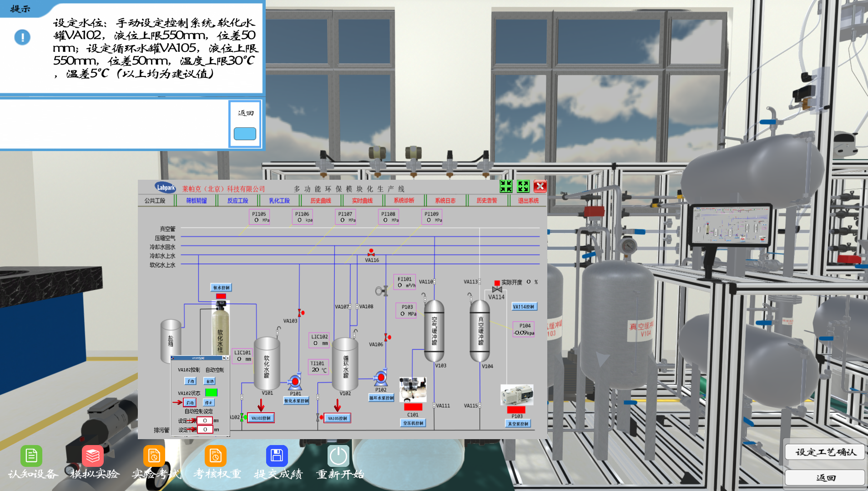Image resolution: width=868 pixels, height=491 pixels.
Task: Open the 历史曲线 tab
Action: [x=321, y=201]
